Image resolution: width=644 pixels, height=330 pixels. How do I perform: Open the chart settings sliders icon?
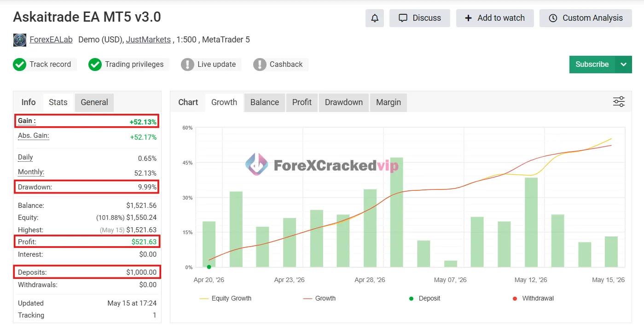coord(619,102)
